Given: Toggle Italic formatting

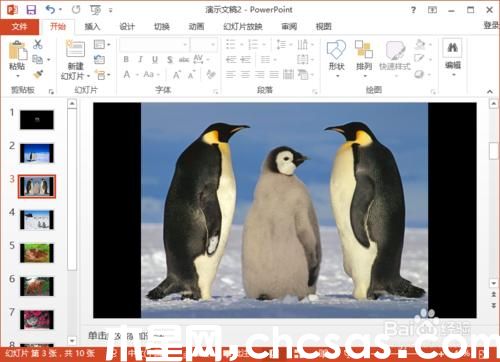Looking at the screenshot, I should 140,59.
